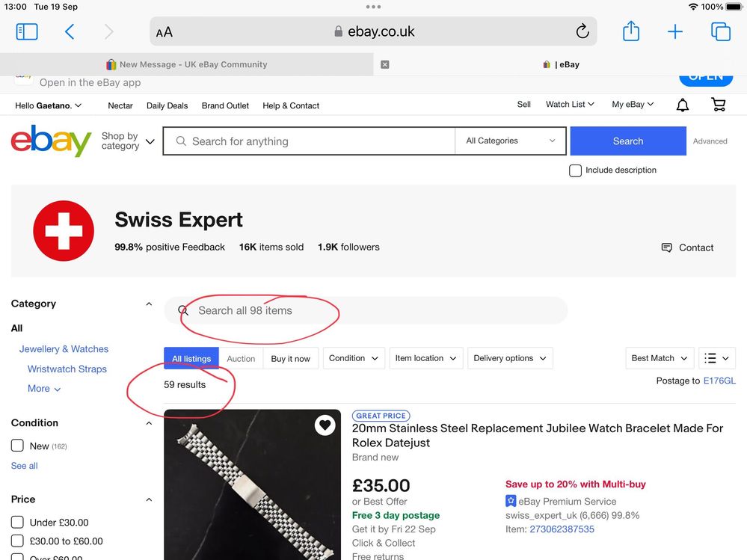Show all open tabs overview
This screenshot has height=560, width=747.
point(720,31)
